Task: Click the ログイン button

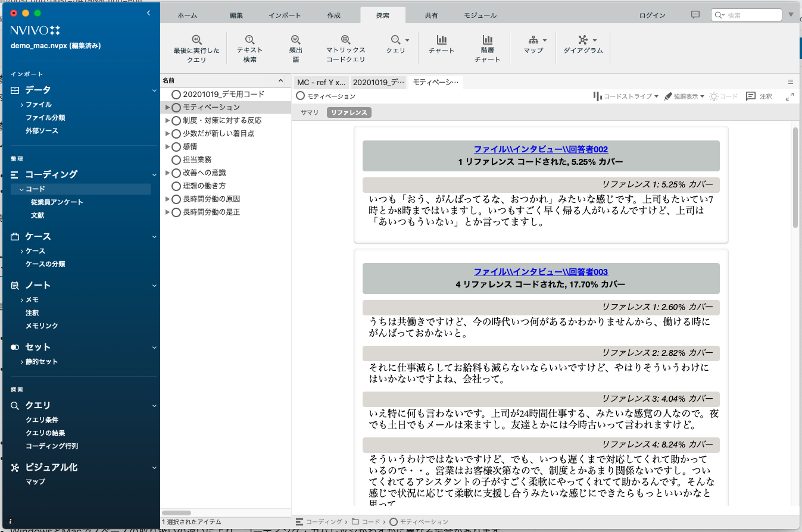Action: pyautogui.click(x=652, y=15)
